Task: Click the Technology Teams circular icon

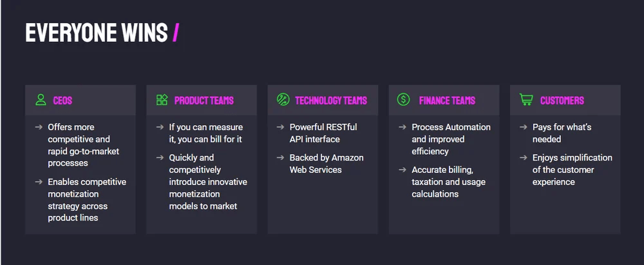Action: (283, 100)
